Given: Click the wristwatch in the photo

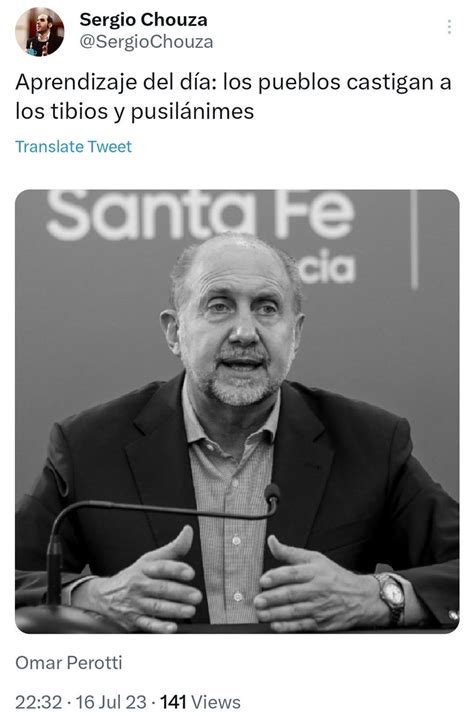Looking at the screenshot, I should click(x=391, y=596).
